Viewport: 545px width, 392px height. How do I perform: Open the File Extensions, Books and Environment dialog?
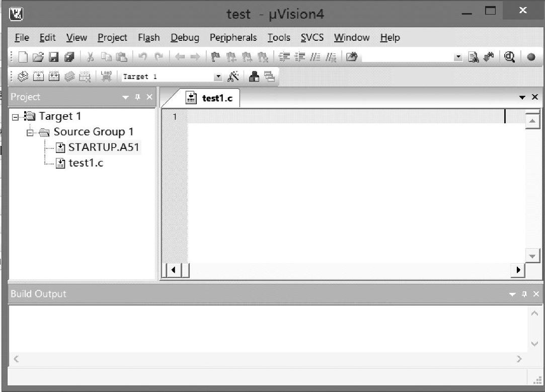(x=254, y=76)
